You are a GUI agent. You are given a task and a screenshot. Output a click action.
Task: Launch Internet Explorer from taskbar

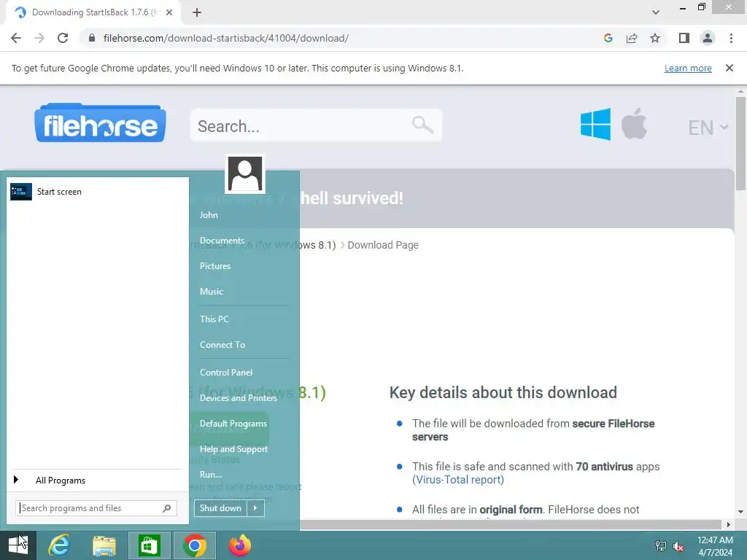click(59, 545)
